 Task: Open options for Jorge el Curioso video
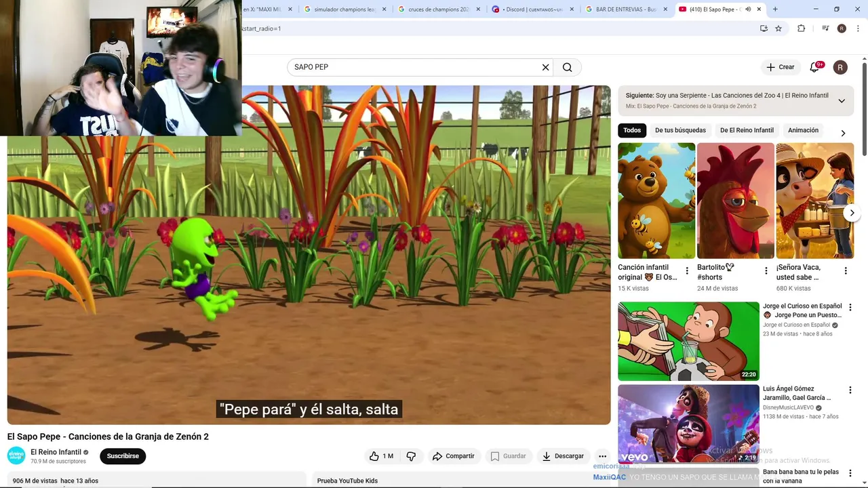[850, 307]
